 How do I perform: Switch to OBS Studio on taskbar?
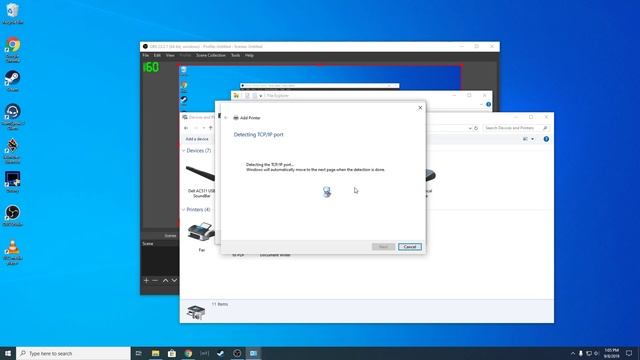237,353
